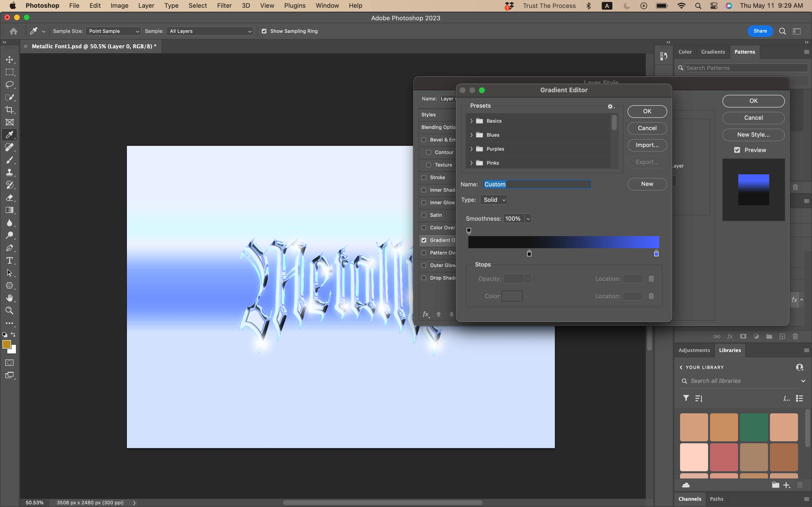The width and height of the screenshot is (812, 507).
Task: Select the Horizontal Type tool
Action: (x=9, y=261)
